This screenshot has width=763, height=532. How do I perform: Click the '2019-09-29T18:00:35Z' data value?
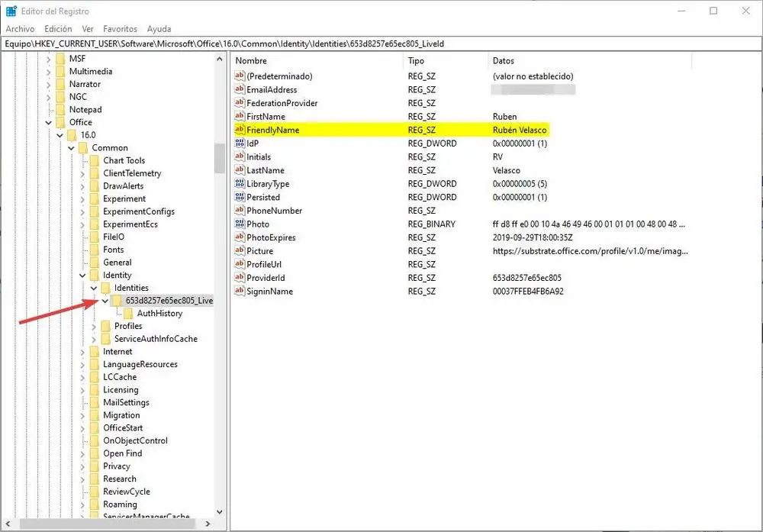coord(533,237)
